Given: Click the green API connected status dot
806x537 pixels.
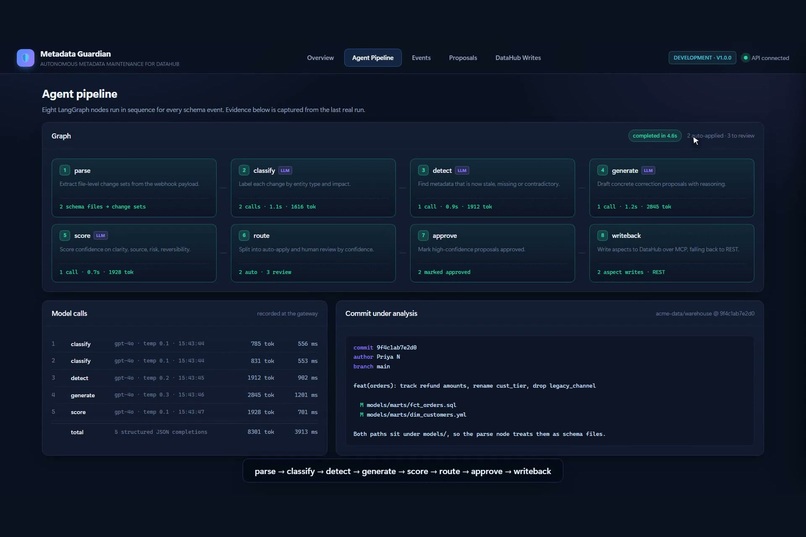Looking at the screenshot, I should (745, 58).
